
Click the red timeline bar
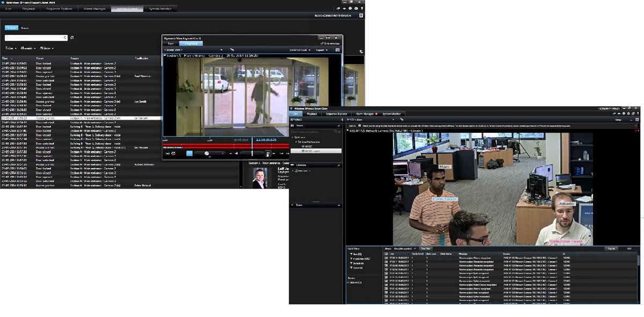(x=215, y=145)
